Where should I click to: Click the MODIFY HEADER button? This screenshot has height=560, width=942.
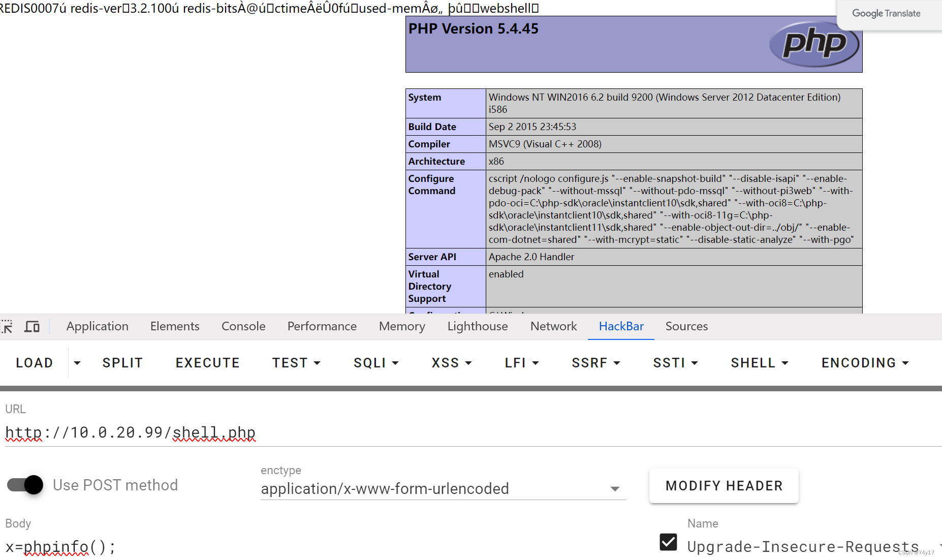[724, 486]
